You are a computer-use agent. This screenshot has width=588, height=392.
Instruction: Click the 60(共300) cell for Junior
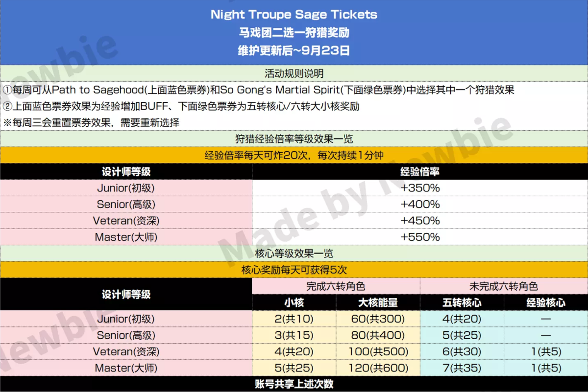[378, 319]
